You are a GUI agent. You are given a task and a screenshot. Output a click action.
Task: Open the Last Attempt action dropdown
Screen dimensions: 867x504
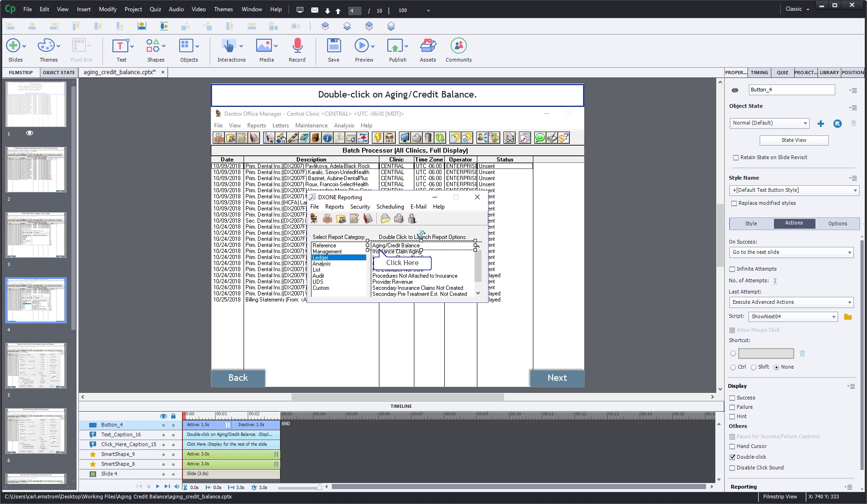coord(791,302)
